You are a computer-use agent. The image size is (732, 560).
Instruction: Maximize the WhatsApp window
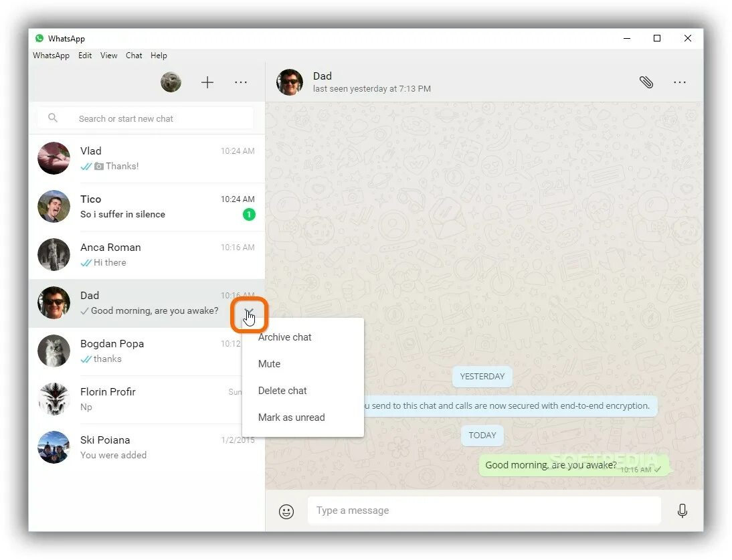[657, 38]
